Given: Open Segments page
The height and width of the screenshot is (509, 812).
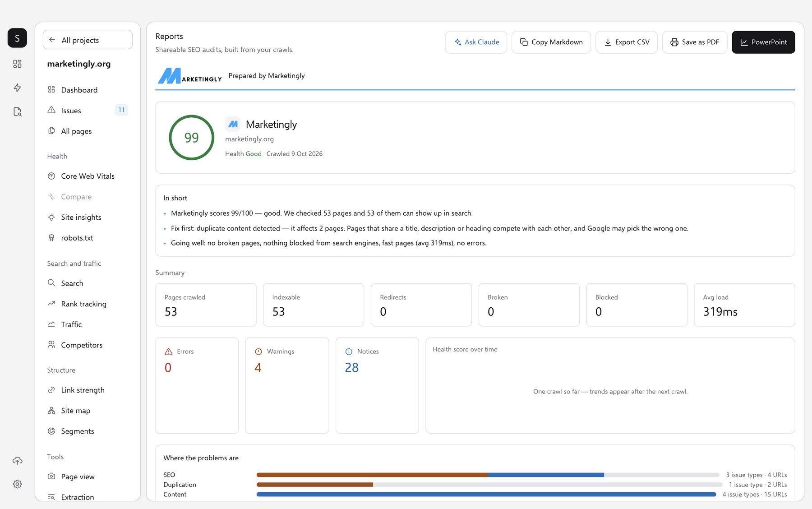Looking at the screenshot, I should click(x=88, y=431).
